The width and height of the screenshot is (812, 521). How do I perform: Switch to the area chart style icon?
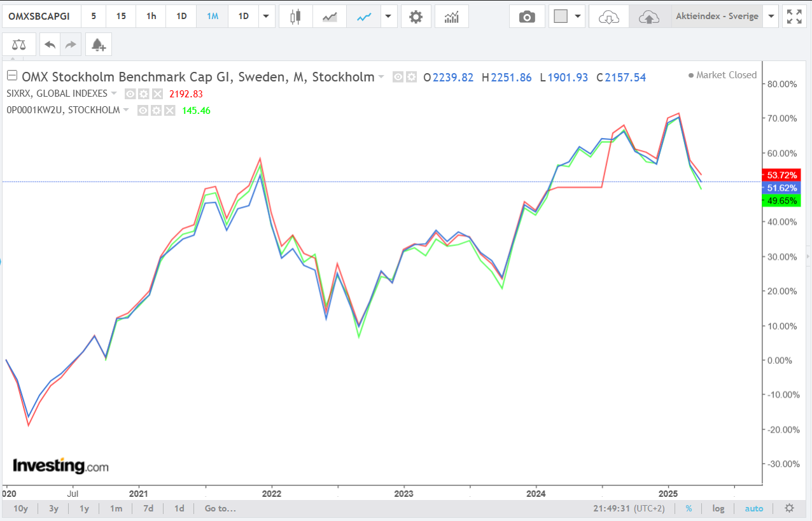point(330,17)
